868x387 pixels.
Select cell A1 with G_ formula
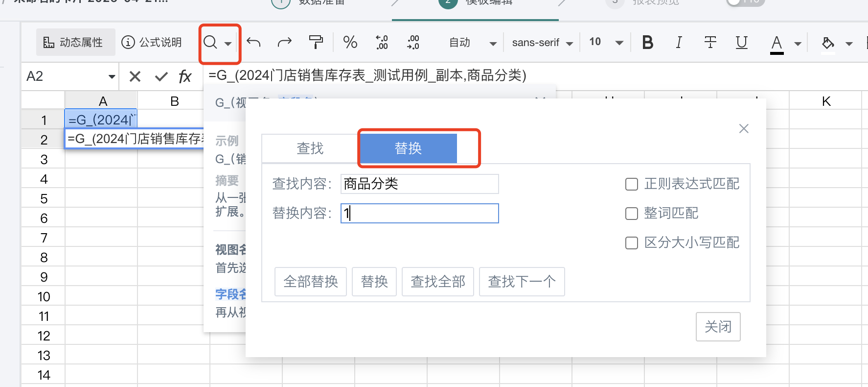point(101,120)
